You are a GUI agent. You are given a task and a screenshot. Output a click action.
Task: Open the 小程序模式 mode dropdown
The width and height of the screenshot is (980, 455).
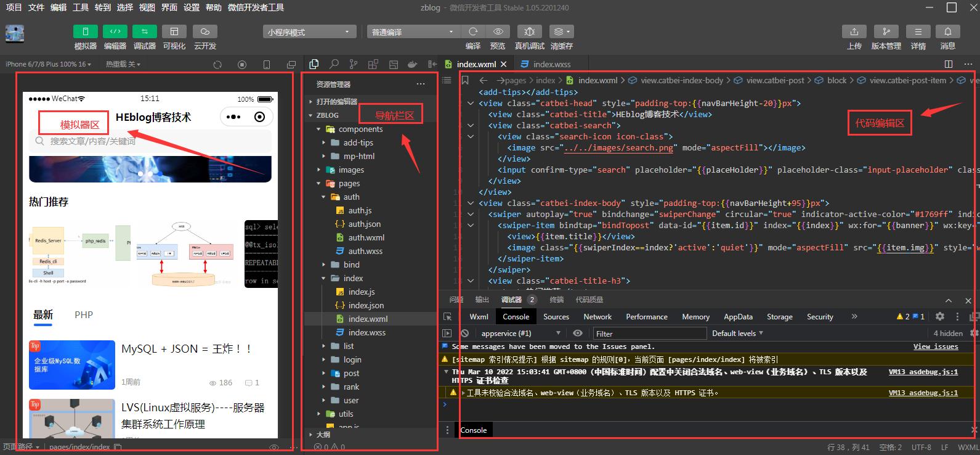(310, 32)
